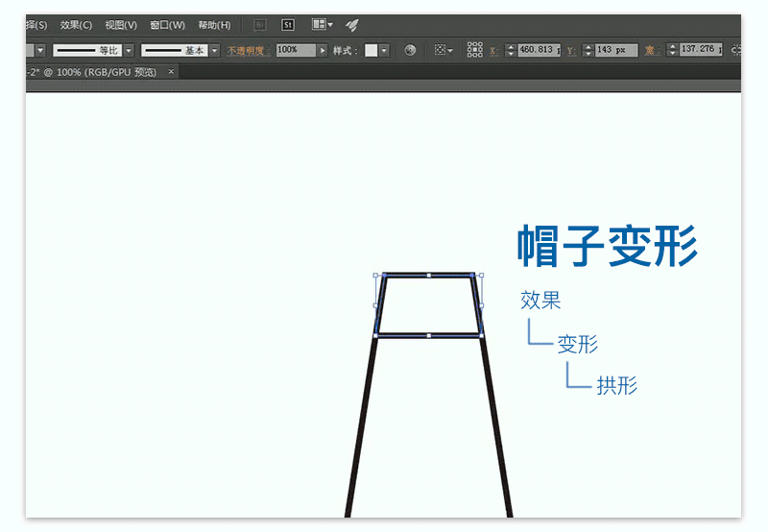Close the document tab with X

171,71
